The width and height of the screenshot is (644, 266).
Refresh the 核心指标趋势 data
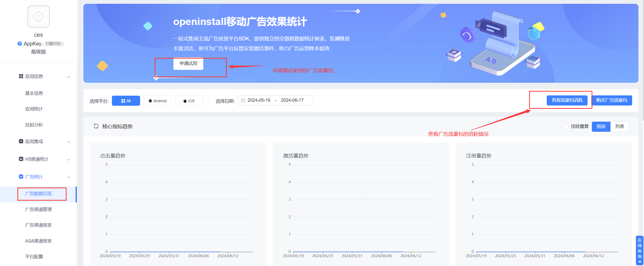point(96,126)
